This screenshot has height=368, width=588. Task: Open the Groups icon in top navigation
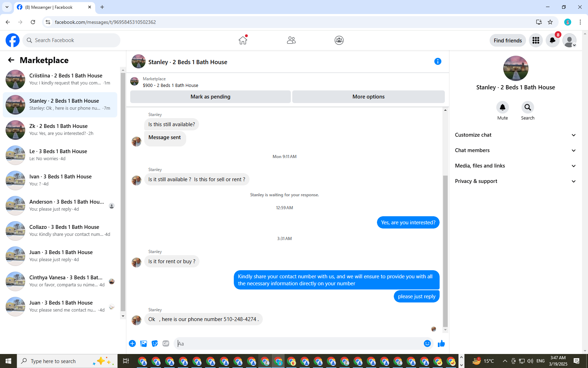(x=339, y=40)
